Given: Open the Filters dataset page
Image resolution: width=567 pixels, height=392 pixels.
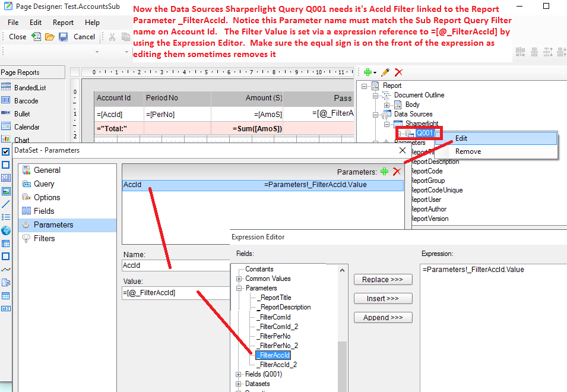Looking at the screenshot, I should pyautogui.click(x=44, y=238).
